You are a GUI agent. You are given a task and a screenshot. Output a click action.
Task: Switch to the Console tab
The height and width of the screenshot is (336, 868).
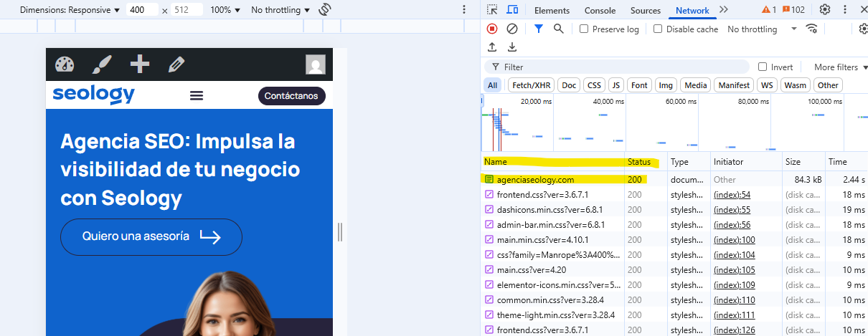point(600,10)
